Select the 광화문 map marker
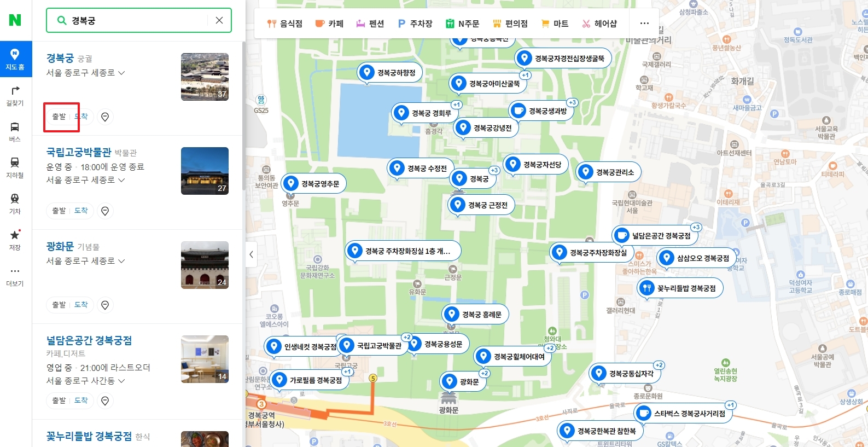Screen dimensions: 868x447 (x=463, y=382)
